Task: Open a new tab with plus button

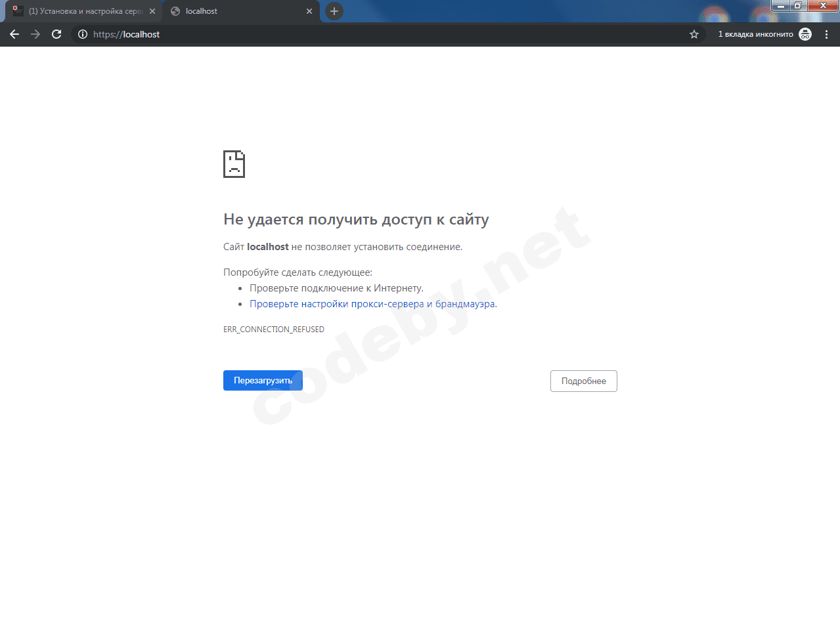Action: coord(334,11)
